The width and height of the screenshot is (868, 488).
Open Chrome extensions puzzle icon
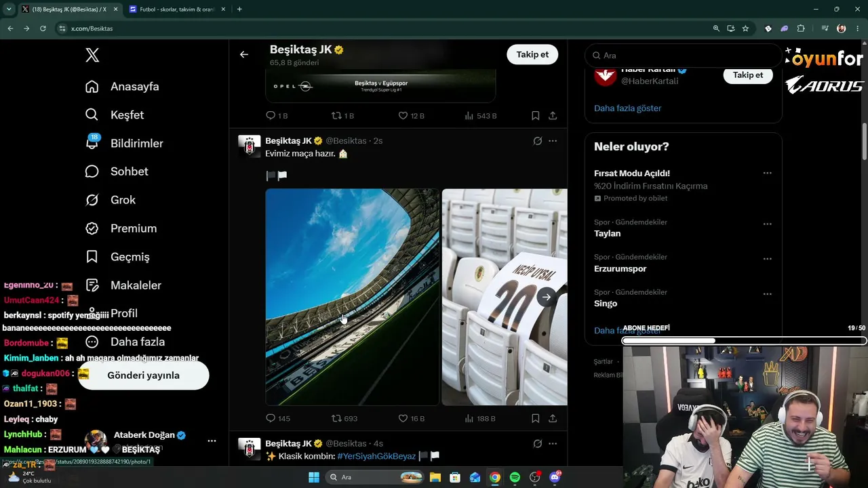[x=801, y=28]
